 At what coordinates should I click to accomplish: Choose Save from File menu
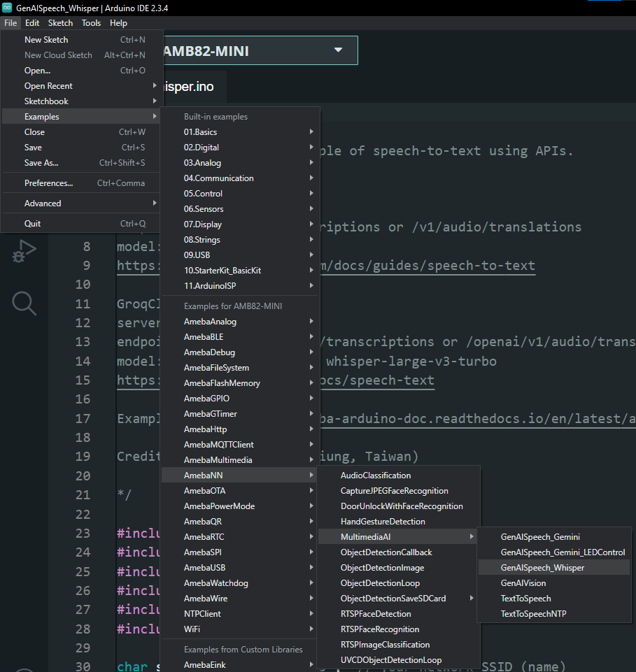[81, 148]
